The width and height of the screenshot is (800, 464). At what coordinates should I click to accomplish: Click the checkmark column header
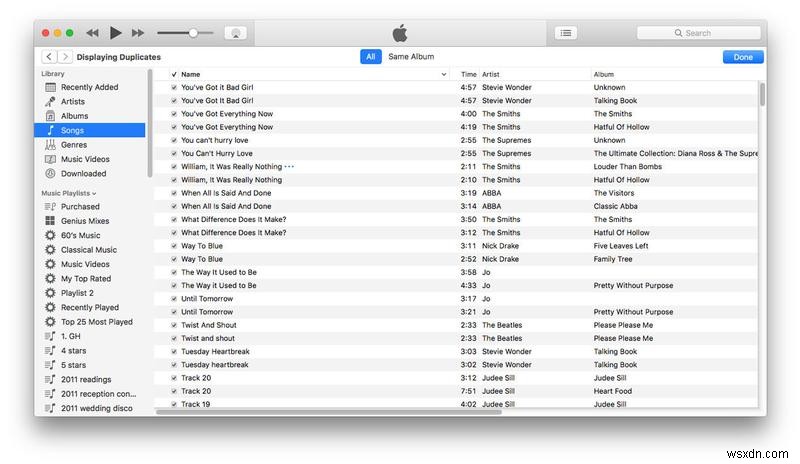174,75
